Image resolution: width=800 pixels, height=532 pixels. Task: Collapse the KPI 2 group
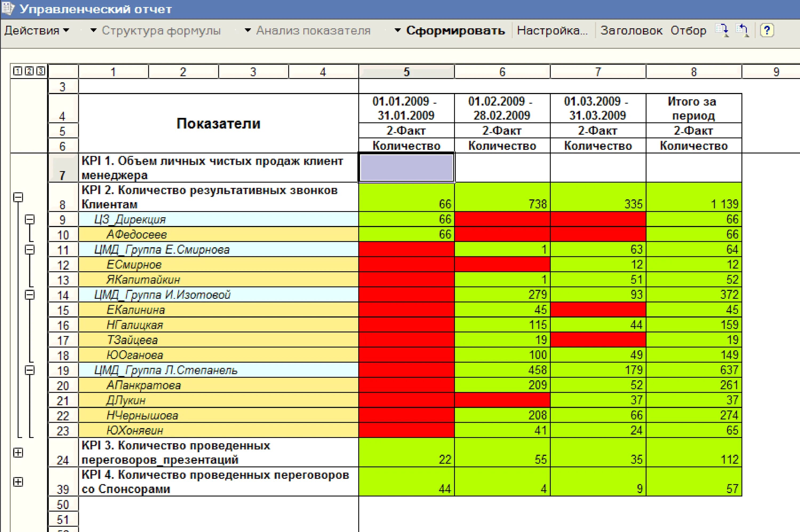18,197
